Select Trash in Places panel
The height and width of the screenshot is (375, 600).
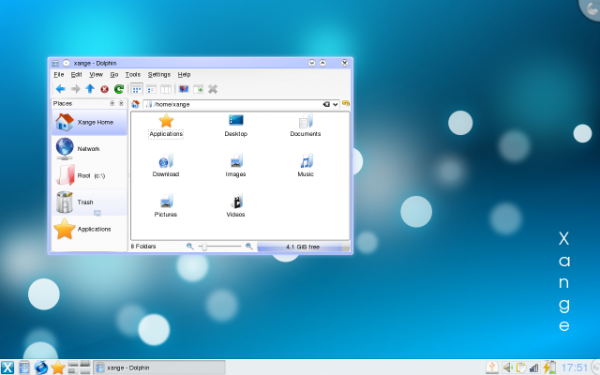coord(89,202)
